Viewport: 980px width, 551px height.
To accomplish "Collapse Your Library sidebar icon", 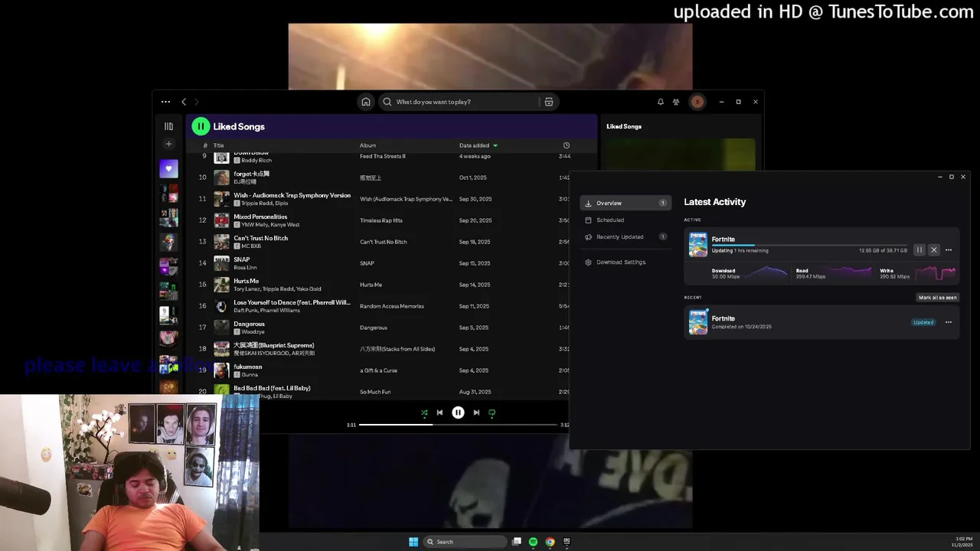I will pos(168,126).
